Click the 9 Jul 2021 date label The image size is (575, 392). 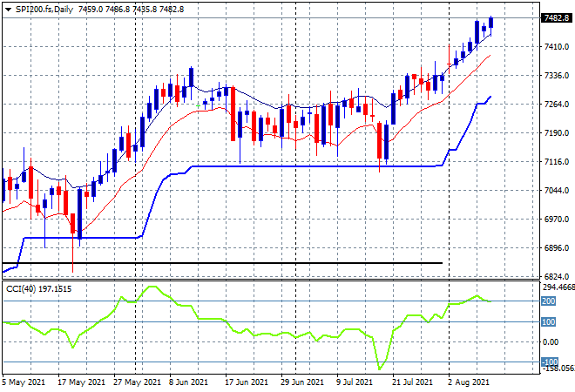point(355,382)
